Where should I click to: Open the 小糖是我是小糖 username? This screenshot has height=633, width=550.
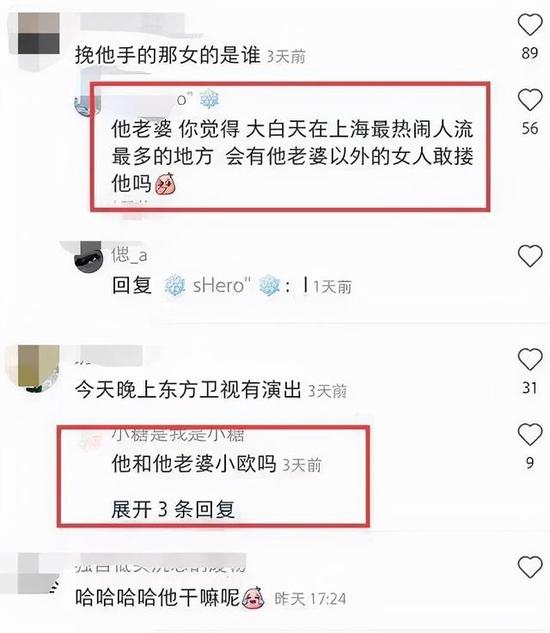pos(178,435)
